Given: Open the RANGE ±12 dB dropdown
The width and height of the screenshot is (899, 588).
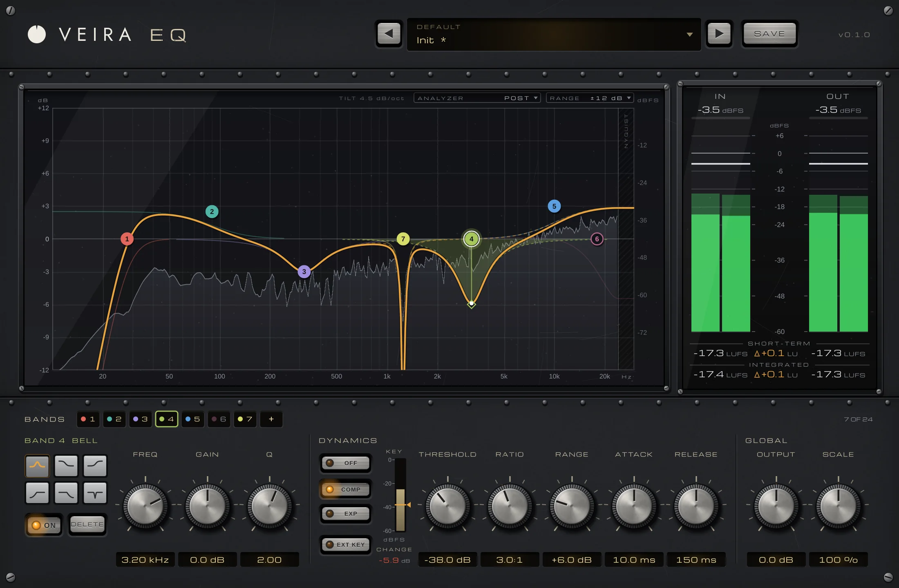Looking at the screenshot, I should click(590, 98).
